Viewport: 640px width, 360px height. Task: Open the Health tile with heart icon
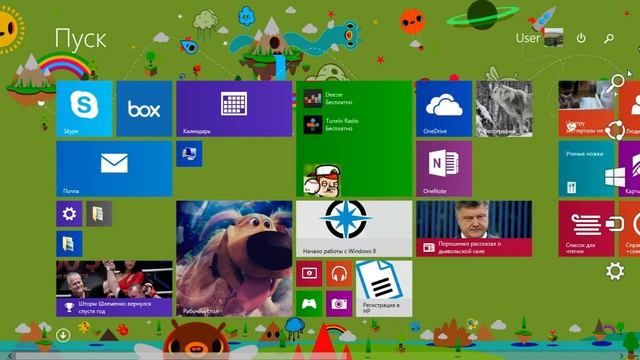(x=586, y=109)
